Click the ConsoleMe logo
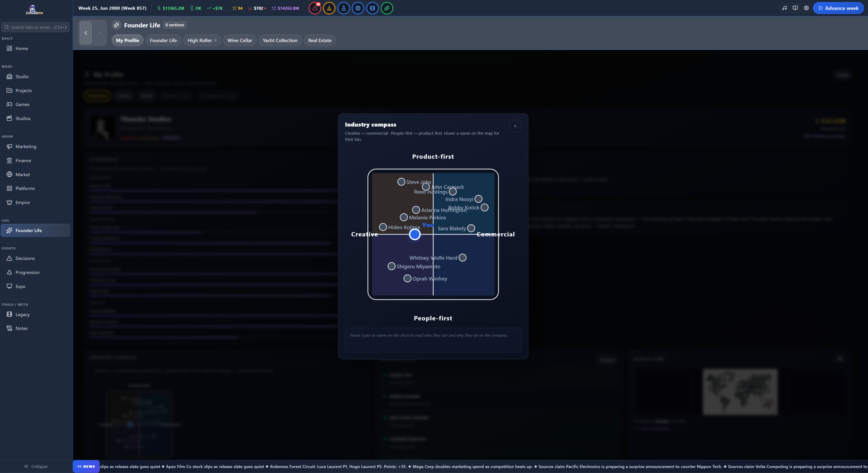Screen dimensions: 868x473 34,10
